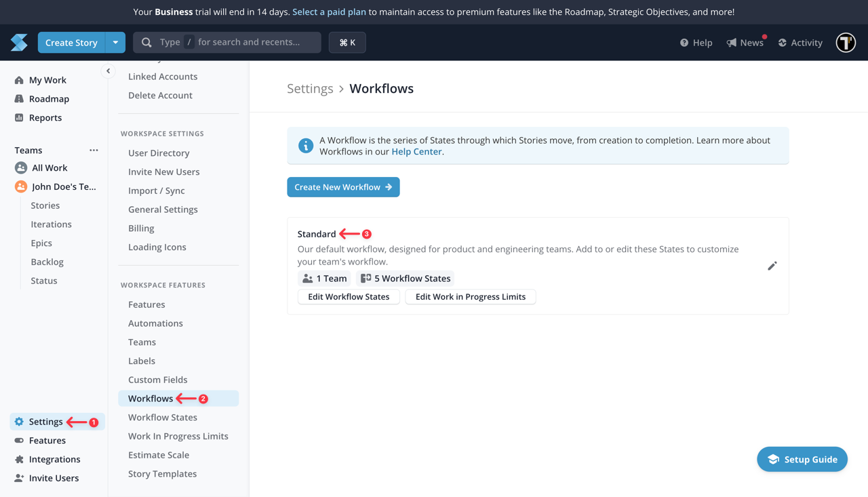Open Help from the top bar icon
The height and width of the screenshot is (497, 868).
[684, 42]
